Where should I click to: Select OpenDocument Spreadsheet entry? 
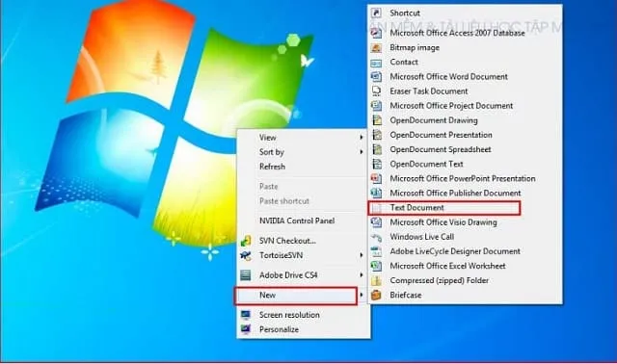pyautogui.click(x=465, y=149)
